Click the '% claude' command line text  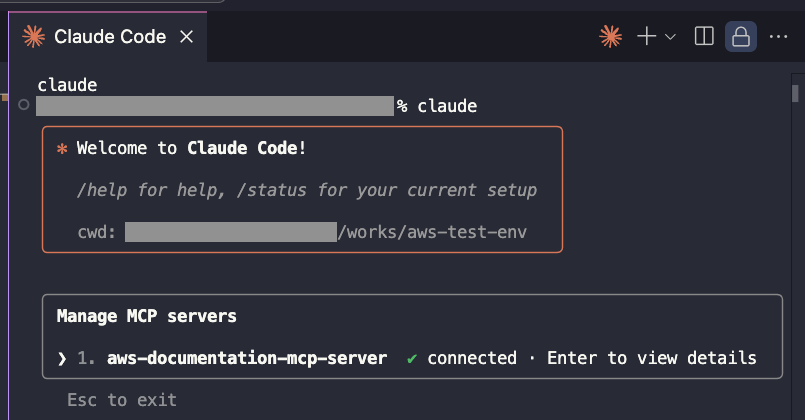437,106
